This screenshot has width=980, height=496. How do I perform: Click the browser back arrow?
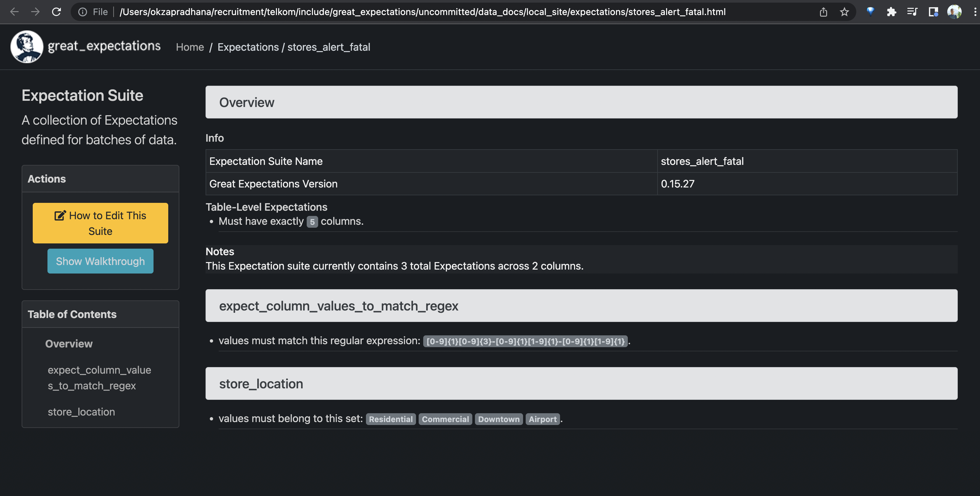pos(14,12)
